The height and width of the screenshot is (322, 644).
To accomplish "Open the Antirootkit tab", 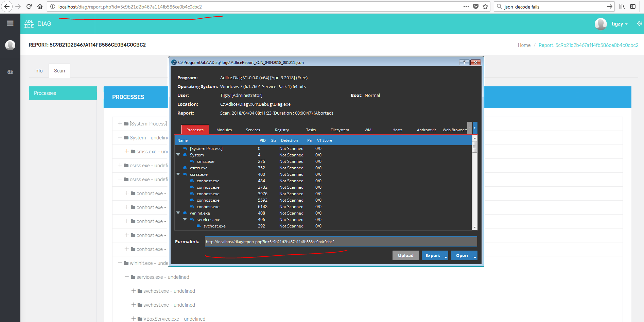I will click(x=427, y=130).
